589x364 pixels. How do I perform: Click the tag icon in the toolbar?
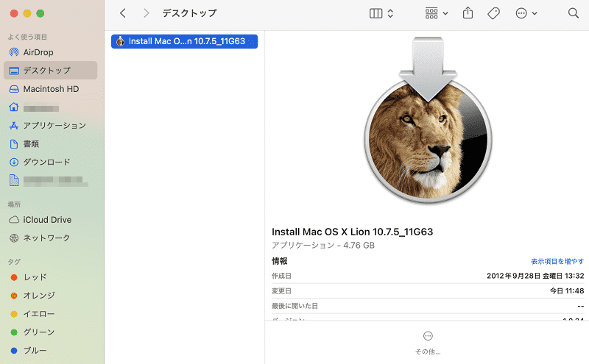pos(493,13)
